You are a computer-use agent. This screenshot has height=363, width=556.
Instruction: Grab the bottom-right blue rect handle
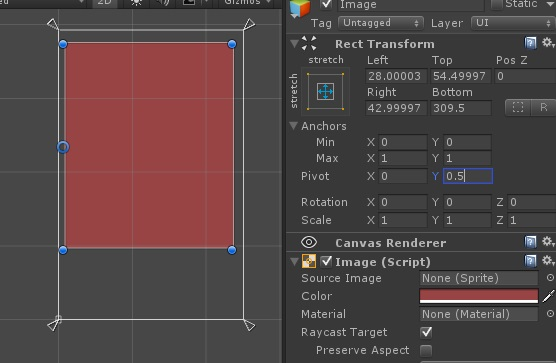232,250
